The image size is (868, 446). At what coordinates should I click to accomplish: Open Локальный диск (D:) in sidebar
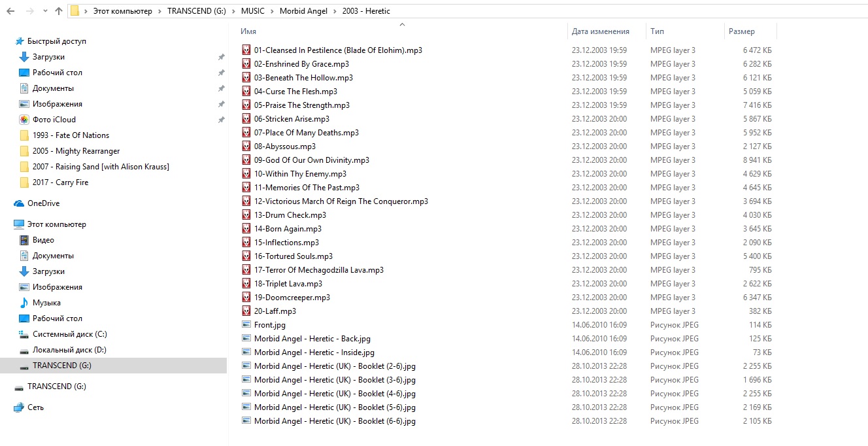point(69,350)
